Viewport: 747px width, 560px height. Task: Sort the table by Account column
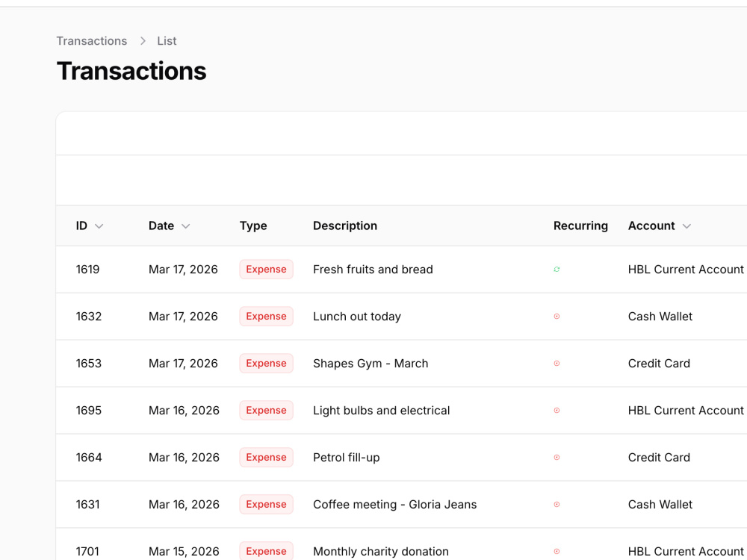[x=660, y=225]
